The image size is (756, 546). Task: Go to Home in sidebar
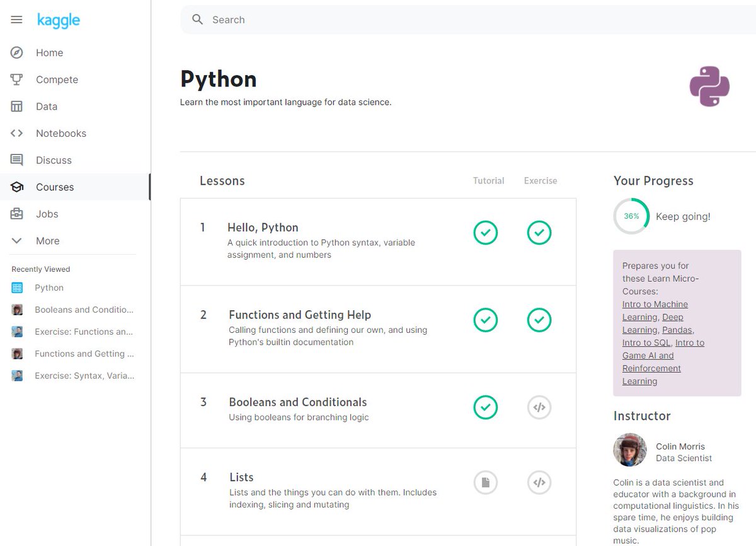pos(49,53)
